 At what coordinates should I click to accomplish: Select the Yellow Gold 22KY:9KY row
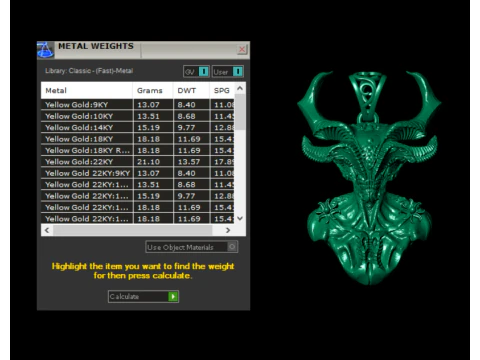(138, 173)
